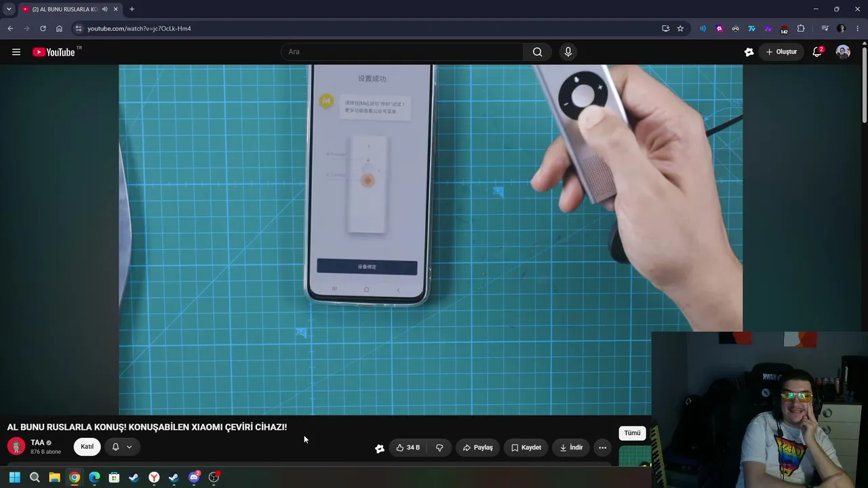Open the blue 7TV extension icon
This screenshot has height=488, width=868.
click(751, 28)
